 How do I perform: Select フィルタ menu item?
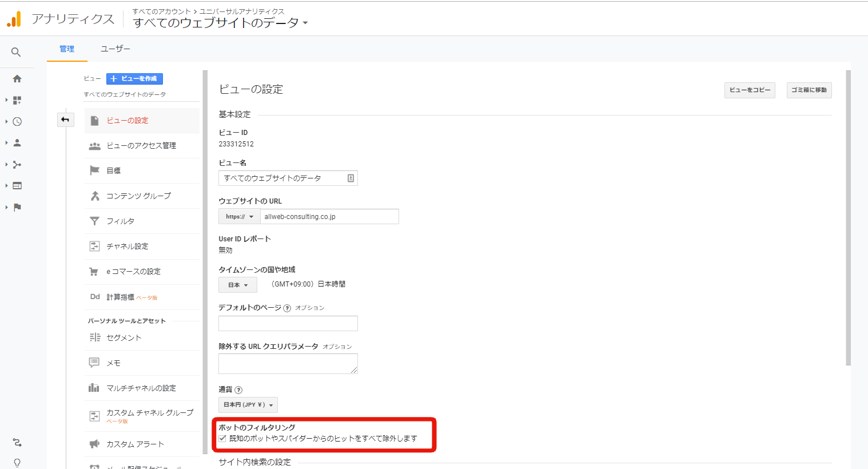coord(142,221)
